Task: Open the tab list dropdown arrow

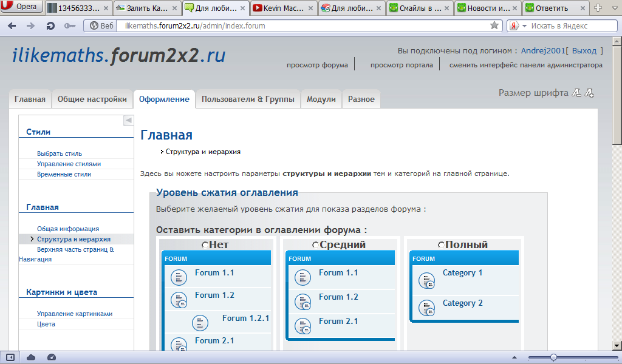Action: click(x=615, y=8)
